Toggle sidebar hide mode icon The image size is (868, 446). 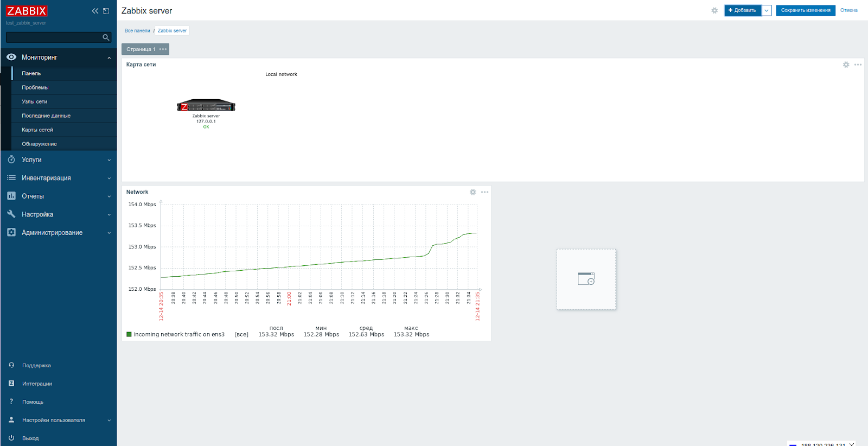click(x=106, y=11)
